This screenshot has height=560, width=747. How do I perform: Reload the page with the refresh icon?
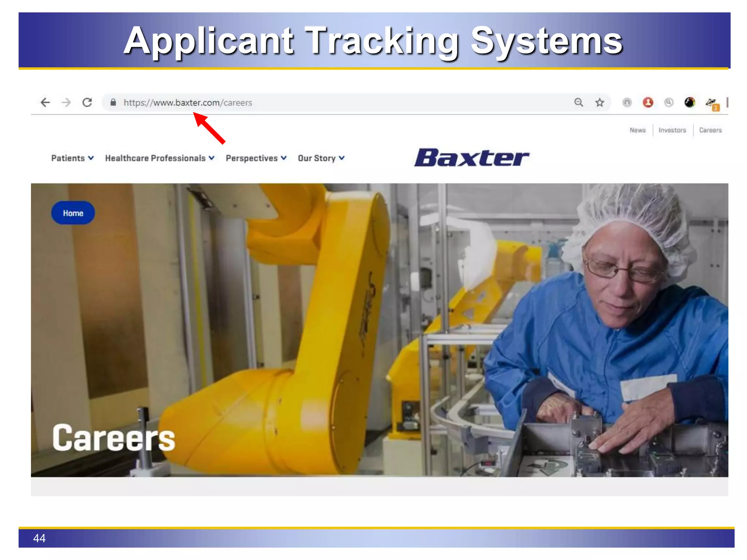pos(87,102)
